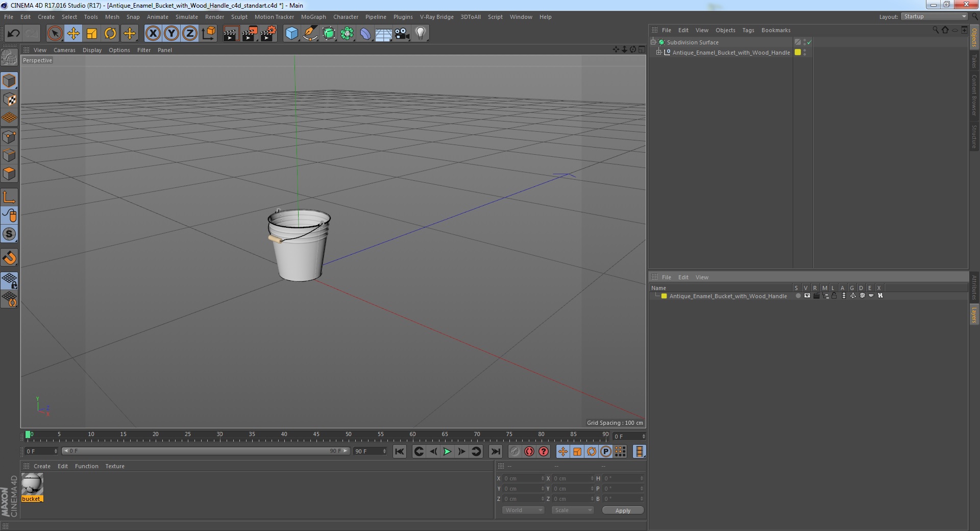The image size is (980, 531).
Task: Open the Array modeling objects icon
Action: pyautogui.click(x=347, y=34)
